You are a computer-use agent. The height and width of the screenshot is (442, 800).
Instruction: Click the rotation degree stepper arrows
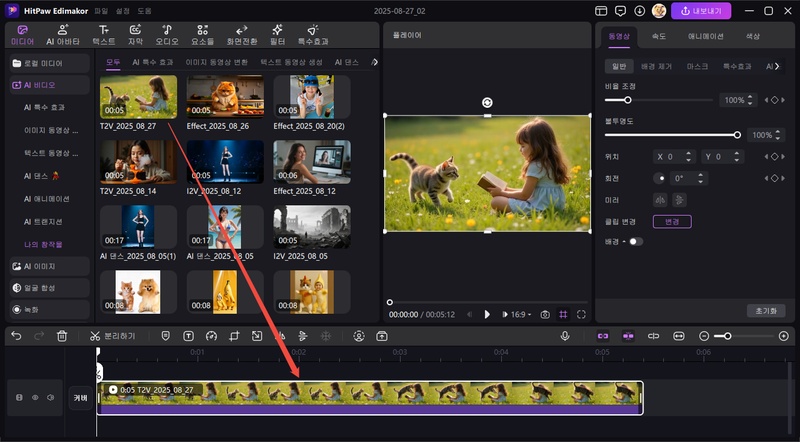coord(701,178)
